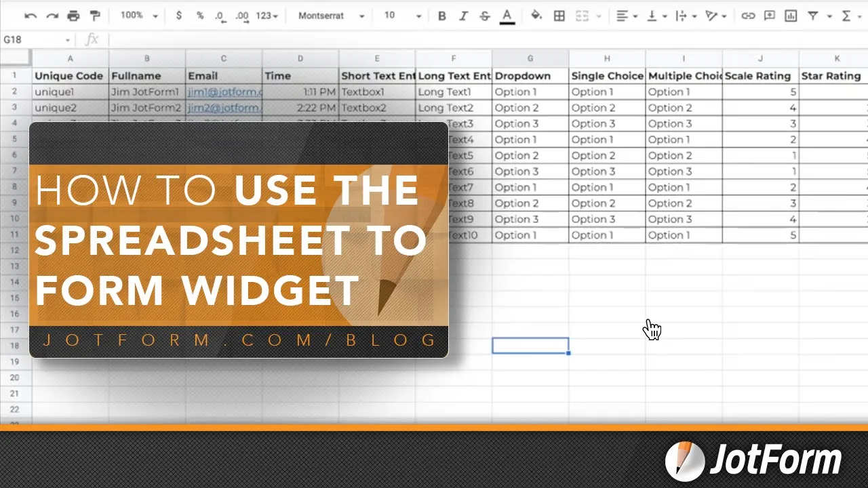This screenshot has height=488, width=868.
Task: Open the Montserrat font dropdown
Action: pos(331,16)
